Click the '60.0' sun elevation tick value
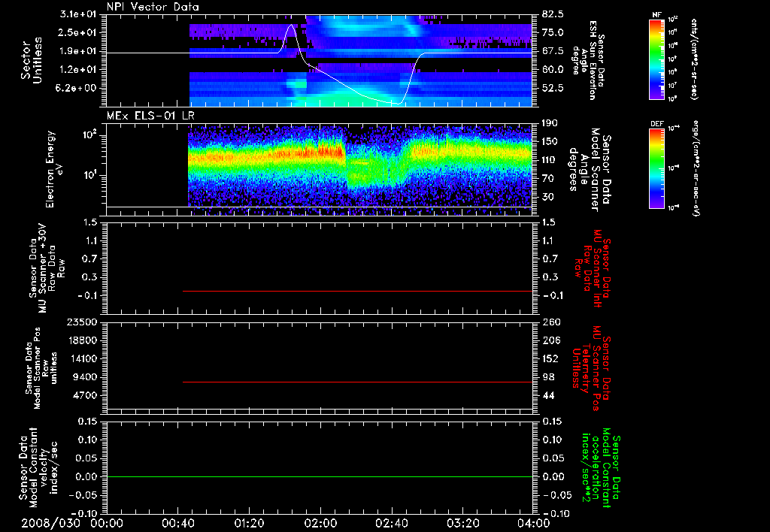 [553, 70]
